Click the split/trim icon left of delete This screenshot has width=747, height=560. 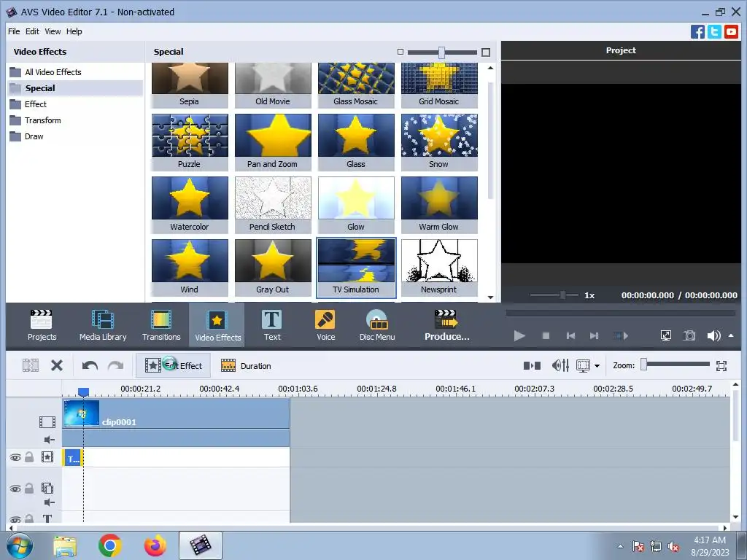pyautogui.click(x=31, y=366)
